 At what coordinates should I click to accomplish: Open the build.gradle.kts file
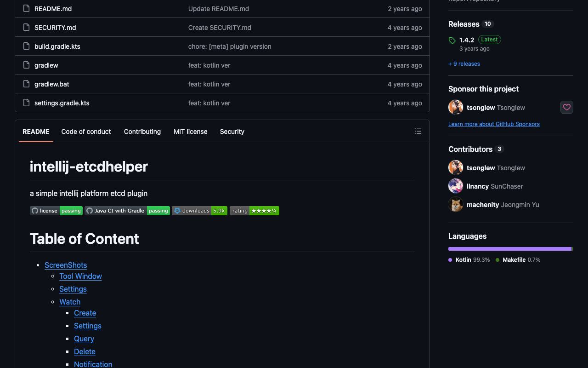57,46
